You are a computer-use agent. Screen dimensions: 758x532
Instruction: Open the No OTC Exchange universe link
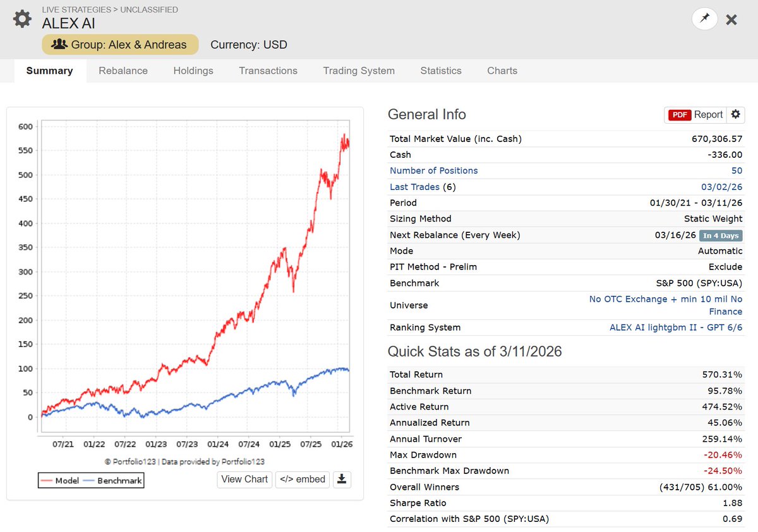pos(666,305)
